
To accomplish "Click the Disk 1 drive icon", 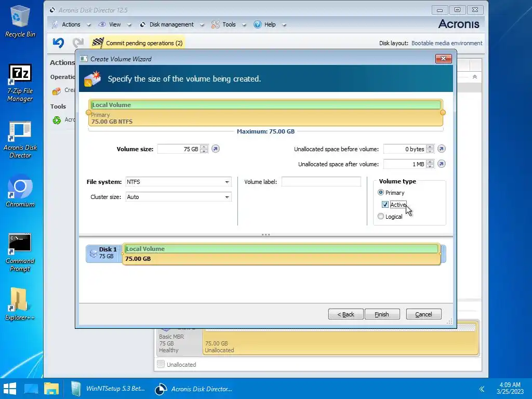I will [x=93, y=253].
